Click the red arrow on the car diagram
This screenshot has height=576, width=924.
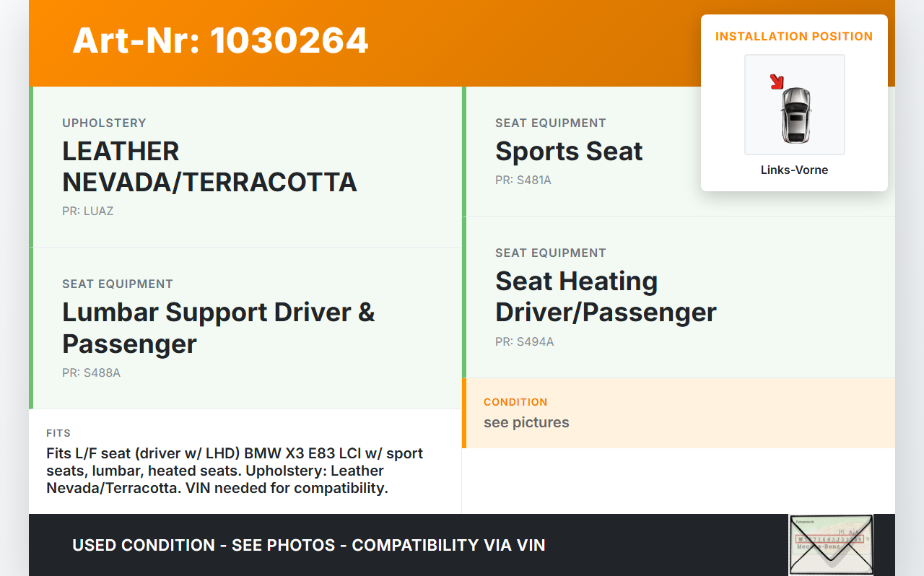[777, 82]
